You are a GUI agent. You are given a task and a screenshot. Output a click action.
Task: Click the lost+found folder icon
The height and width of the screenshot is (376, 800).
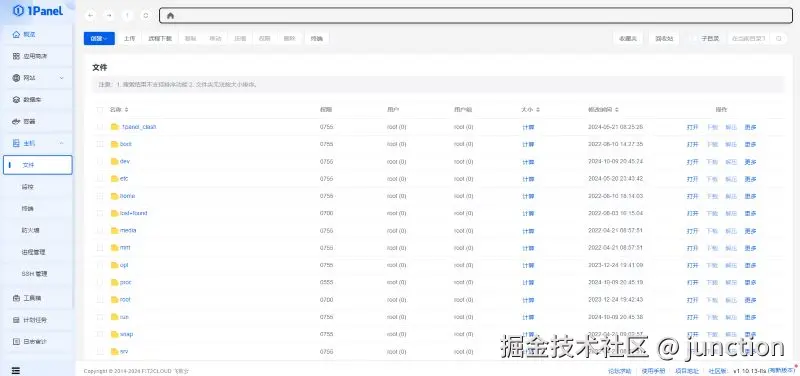click(115, 213)
